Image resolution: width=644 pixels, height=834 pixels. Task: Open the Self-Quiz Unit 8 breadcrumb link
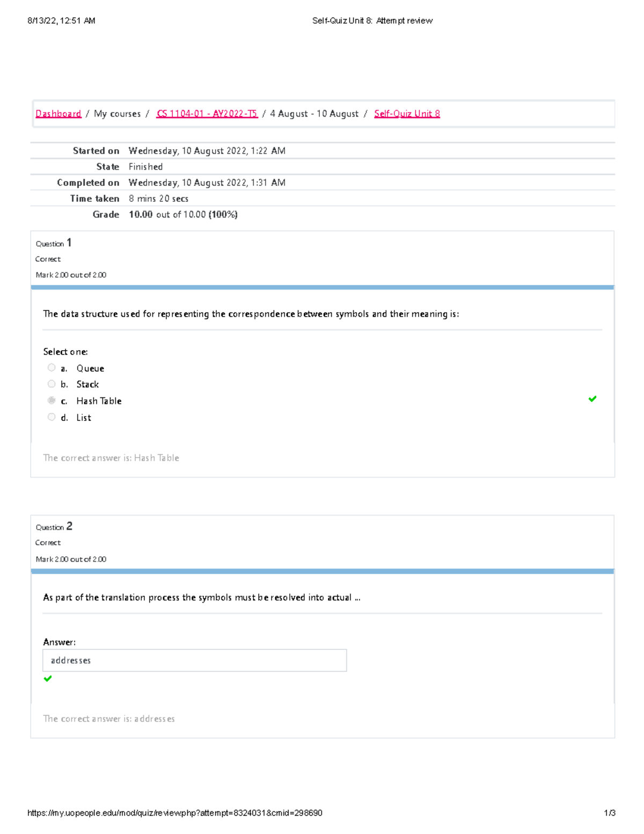tap(407, 114)
